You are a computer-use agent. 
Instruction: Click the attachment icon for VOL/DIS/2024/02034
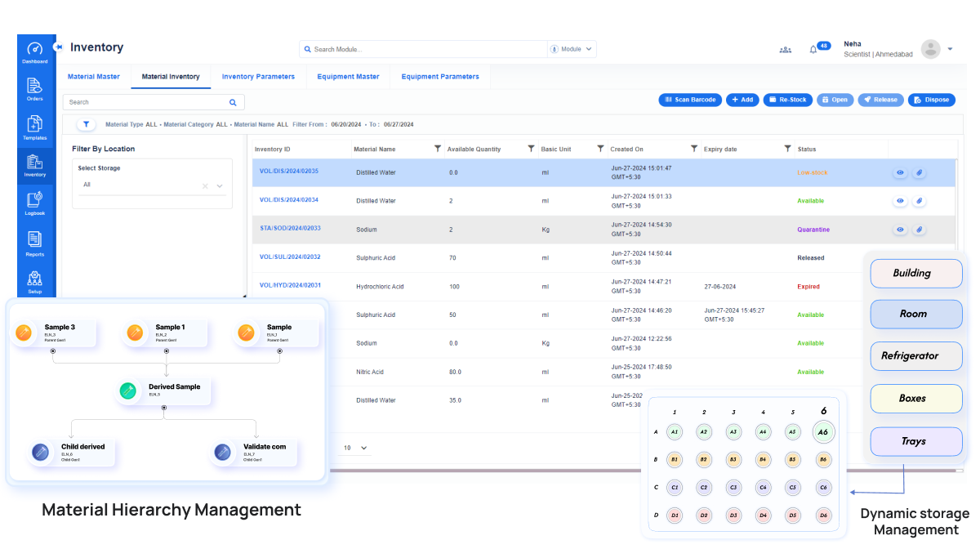919,201
